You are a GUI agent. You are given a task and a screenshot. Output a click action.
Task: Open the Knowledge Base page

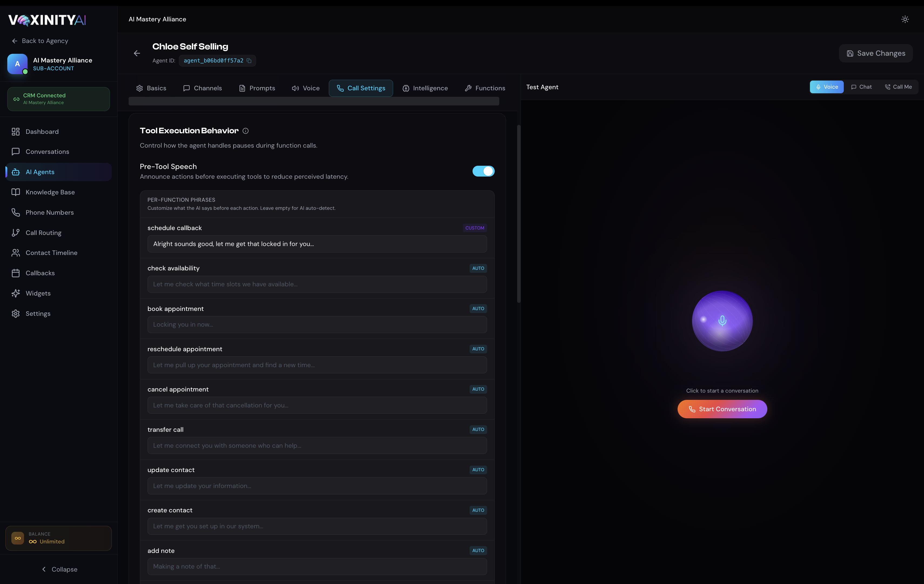(59, 192)
